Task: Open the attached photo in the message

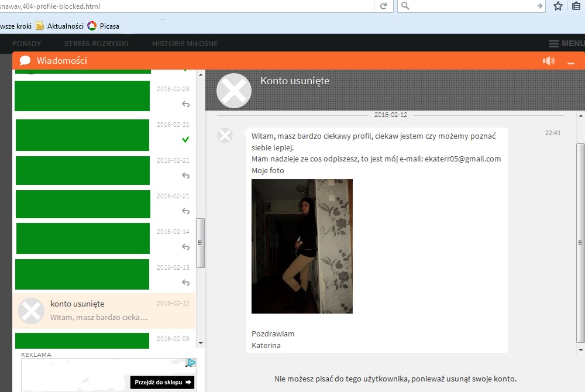Action: click(302, 246)
